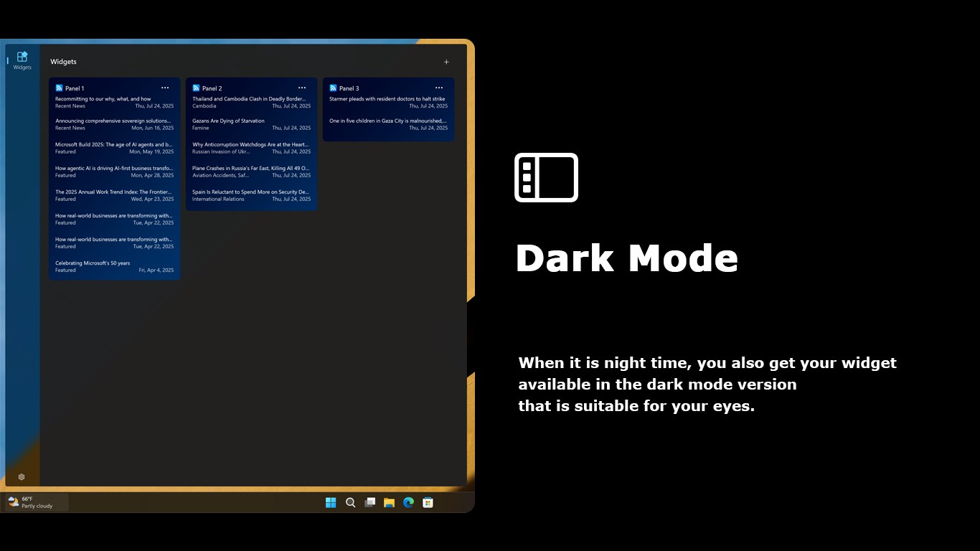Viewport: 980px width, 551px height.
Task: Open Panel 1 more options menu
Action: [x=165, y=88]
